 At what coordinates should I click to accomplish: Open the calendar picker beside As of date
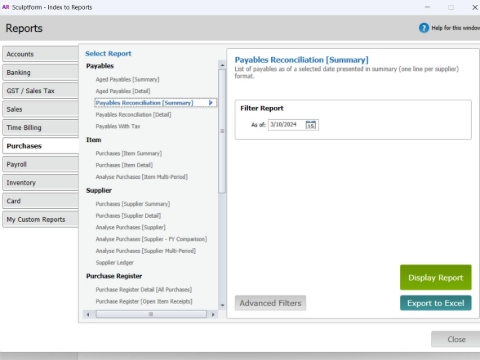311,125
